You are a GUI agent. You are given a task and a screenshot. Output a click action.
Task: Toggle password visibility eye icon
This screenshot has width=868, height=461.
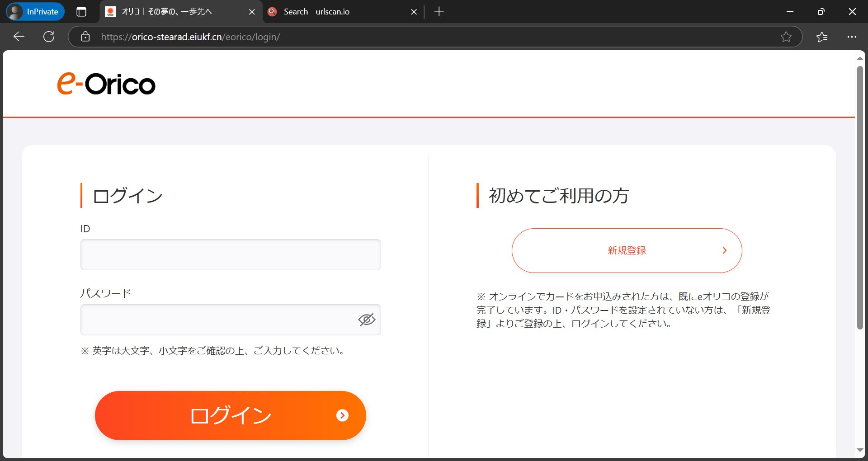[367, 320]
